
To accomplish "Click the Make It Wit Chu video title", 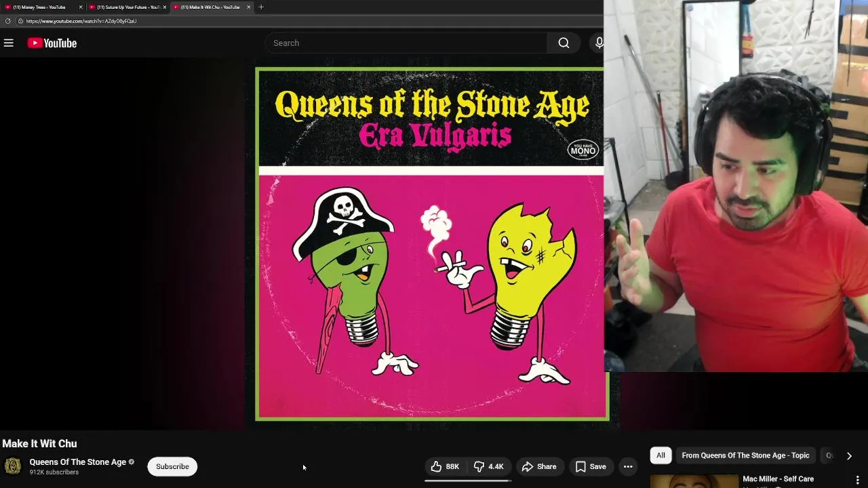I will (39, 443).
